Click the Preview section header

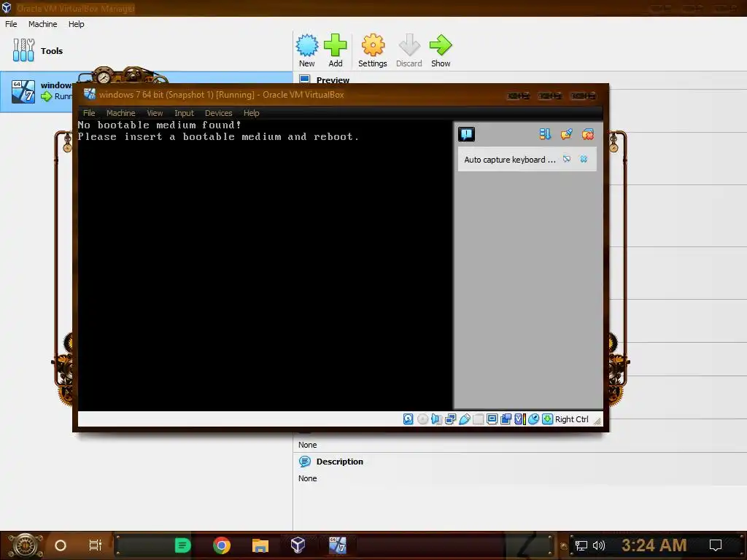[x=333, y=80]
